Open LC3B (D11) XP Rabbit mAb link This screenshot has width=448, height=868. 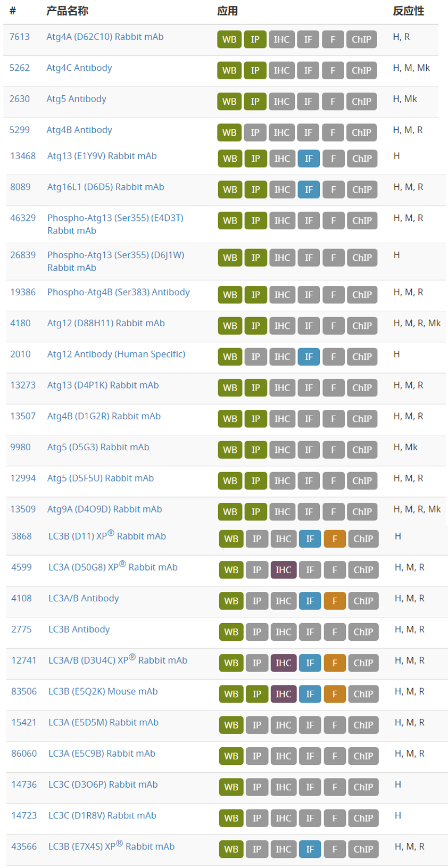pos(107,535)
